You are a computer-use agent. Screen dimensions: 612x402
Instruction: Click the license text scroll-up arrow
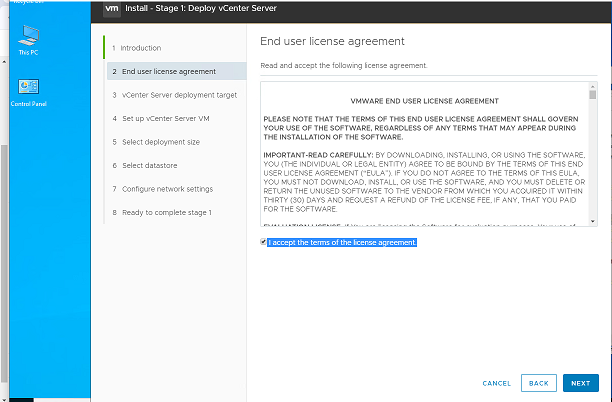click(x=593, y=86)
